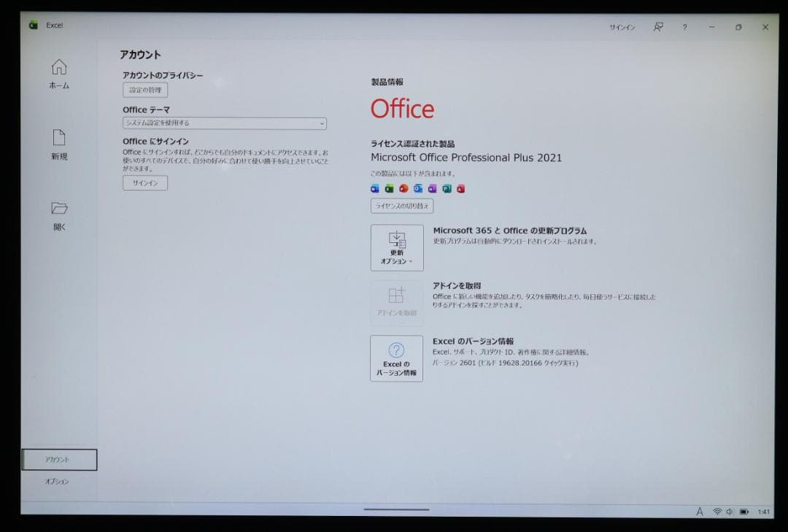Select the Word icon under product info
Viewport: 788px width, 532px height.
point(374,188)
